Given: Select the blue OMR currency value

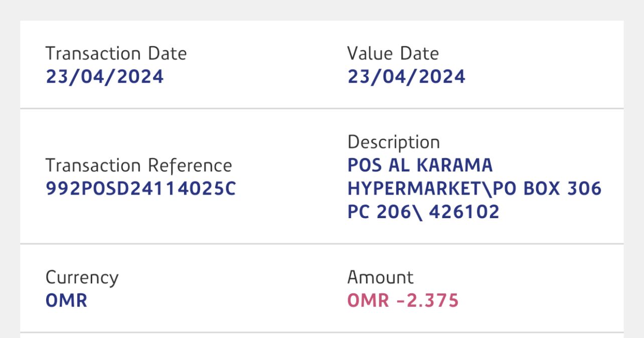Looking at the screenshot, I should tap(66, 300).
